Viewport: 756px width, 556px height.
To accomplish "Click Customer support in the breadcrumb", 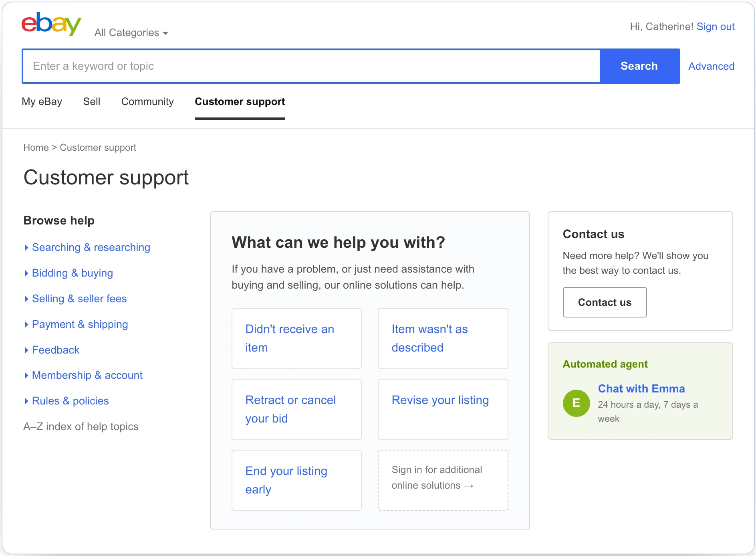I will point(98,148).
